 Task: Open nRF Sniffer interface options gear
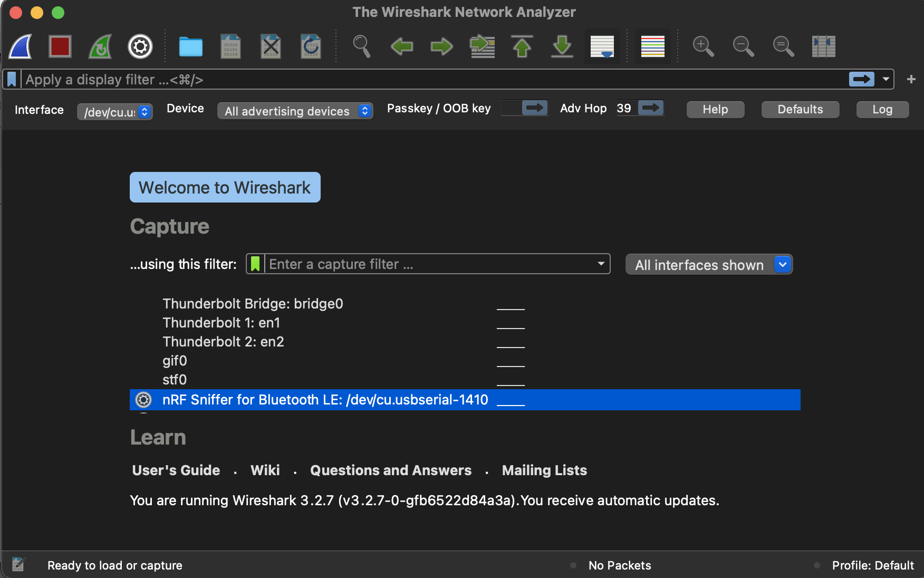[143, 400]
